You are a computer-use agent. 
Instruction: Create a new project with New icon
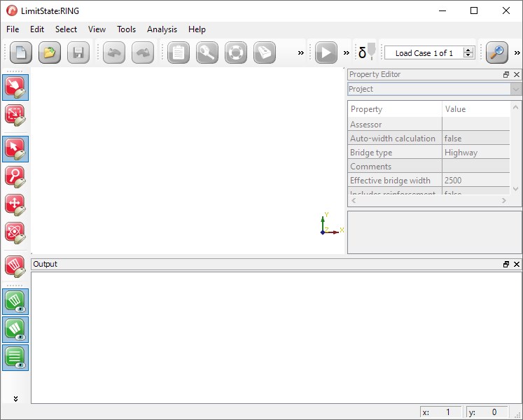(21, 52)
